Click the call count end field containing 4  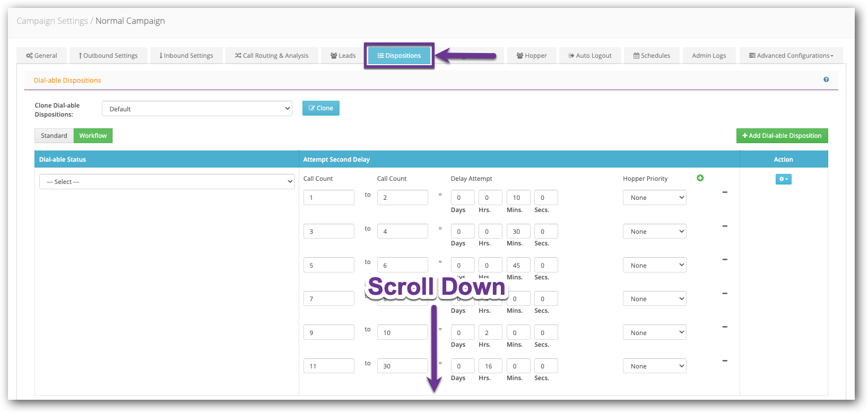[403, 232]
